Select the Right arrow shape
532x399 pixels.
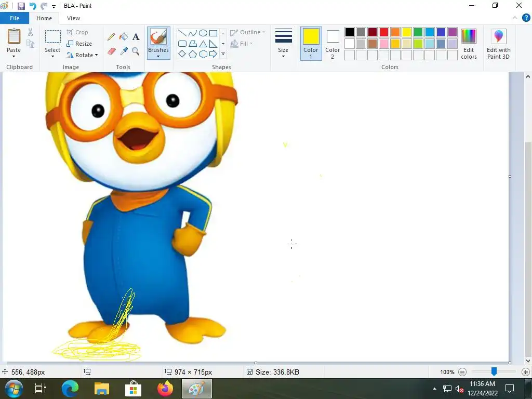pos(213,54)
